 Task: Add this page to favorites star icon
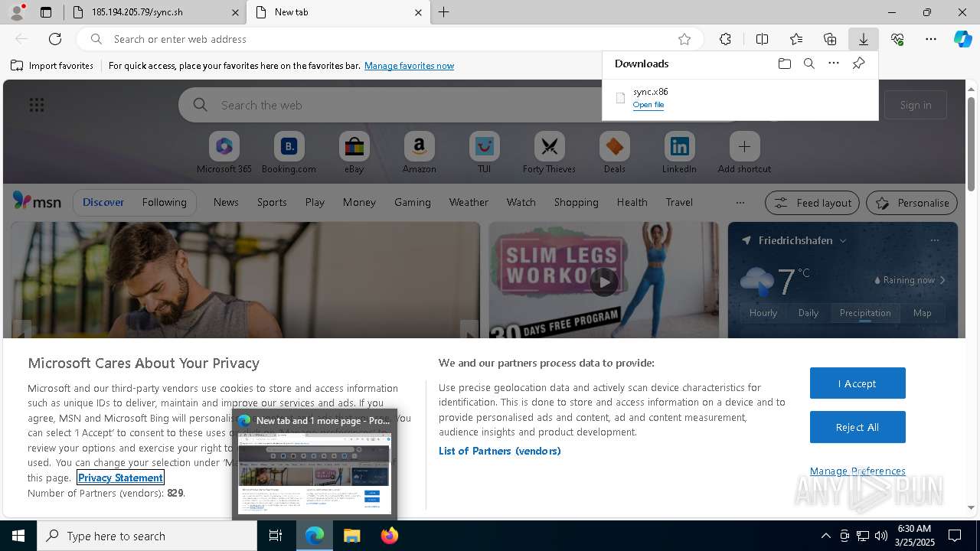click(684, 39)
